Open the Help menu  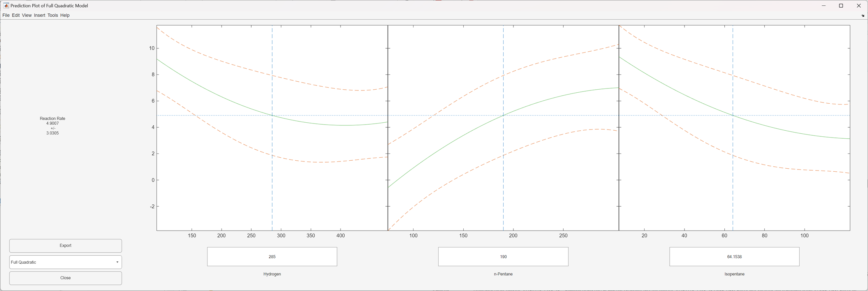(x=65, y=15)
